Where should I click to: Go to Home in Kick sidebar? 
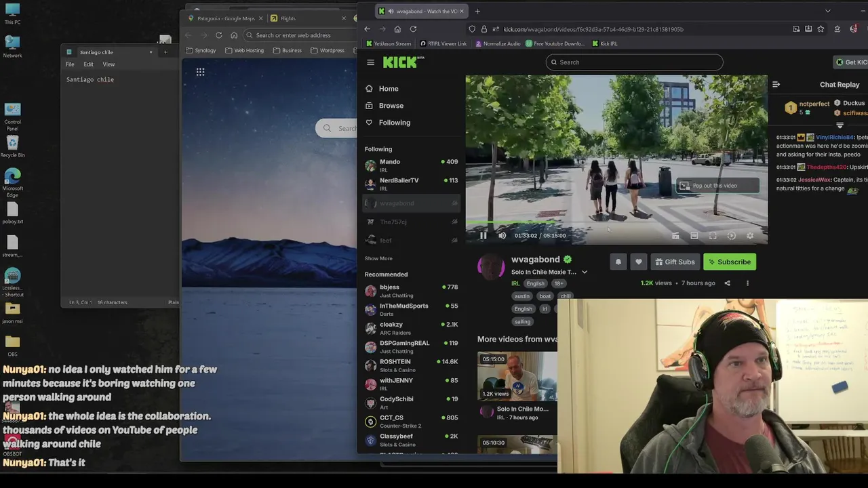click(x=382, y=89)
